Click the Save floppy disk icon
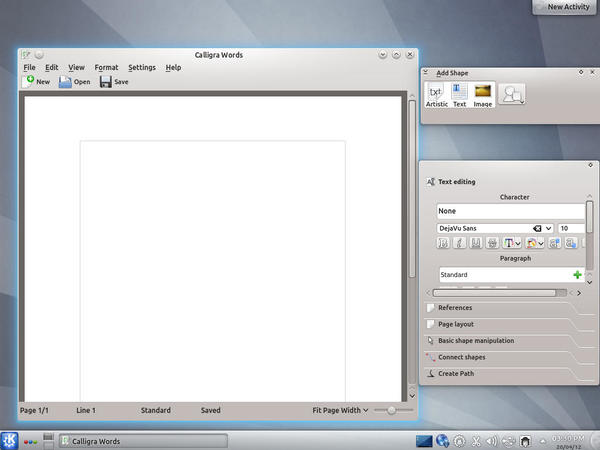The image size is (600, 450). [106, 82]
